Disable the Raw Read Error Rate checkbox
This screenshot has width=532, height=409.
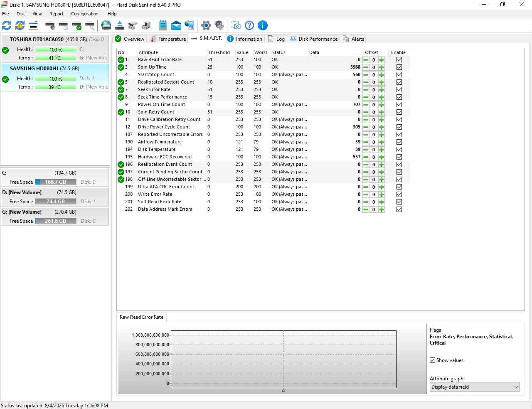pyautogui.click(x=399, y=60)
